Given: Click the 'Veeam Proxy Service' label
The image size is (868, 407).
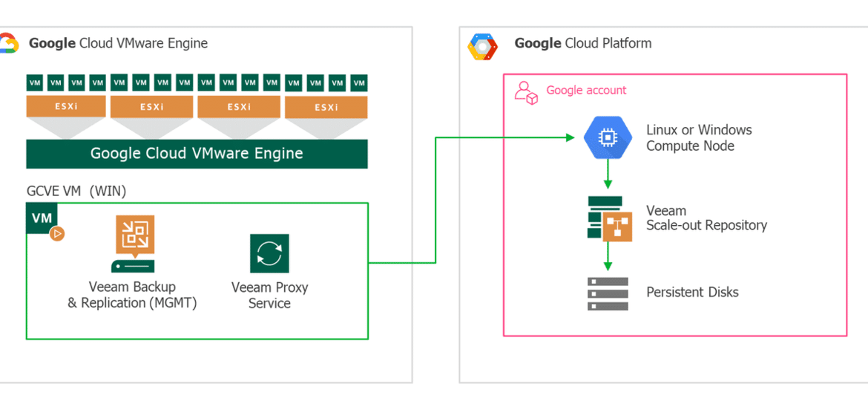Looking at the screenshot, I should point(269,296).
